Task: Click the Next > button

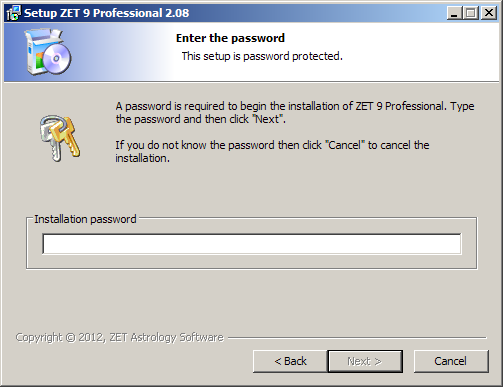Action: pos(365,361)
